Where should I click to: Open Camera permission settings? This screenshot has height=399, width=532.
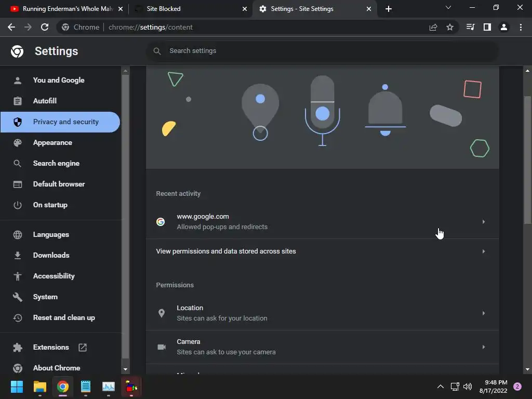322,347
